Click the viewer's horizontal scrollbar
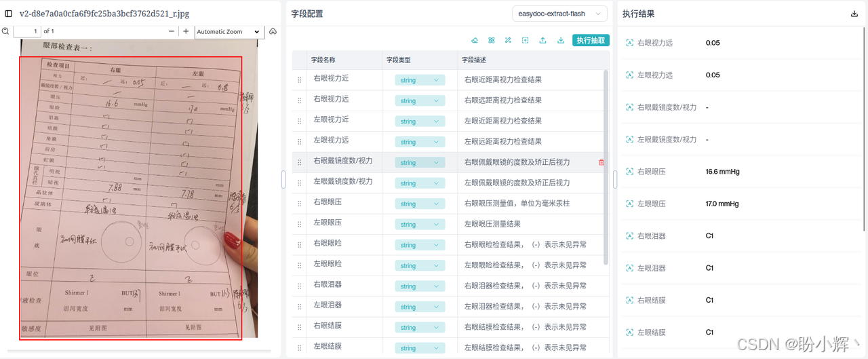868x359 pixels. (139, 351)
